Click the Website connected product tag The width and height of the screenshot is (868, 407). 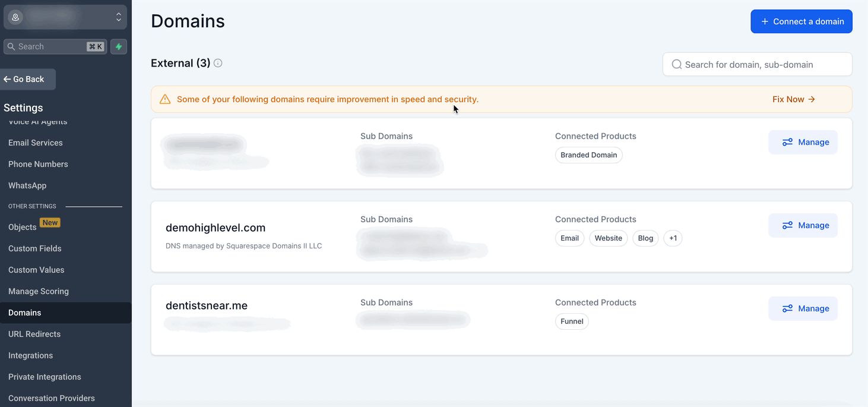pos(608,238)
